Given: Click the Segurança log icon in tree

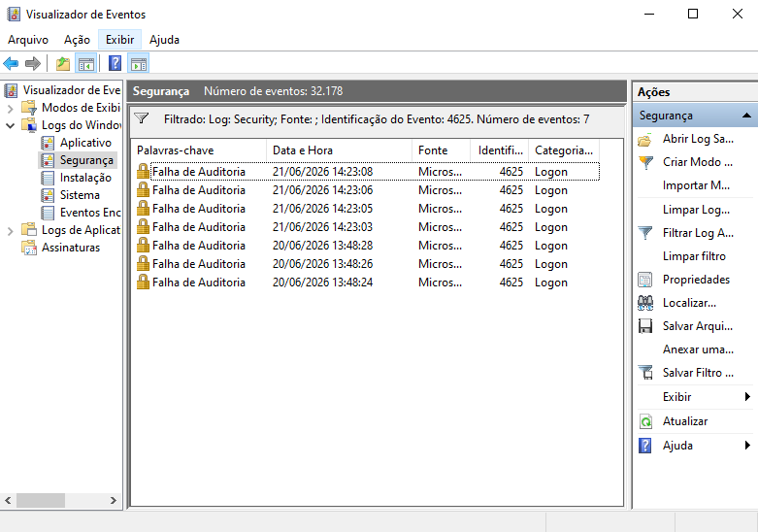Looking at the screenshot, I should click(48, 160).
